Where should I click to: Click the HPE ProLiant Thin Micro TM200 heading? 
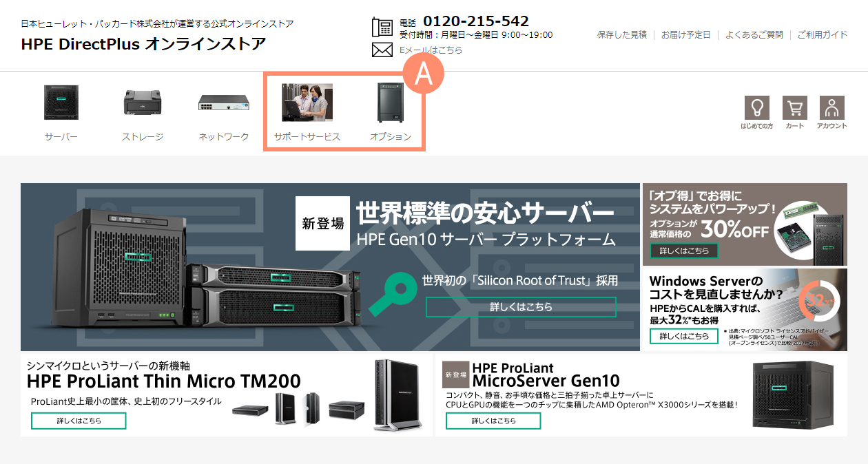pyautogui.click(x=164, y=381)
